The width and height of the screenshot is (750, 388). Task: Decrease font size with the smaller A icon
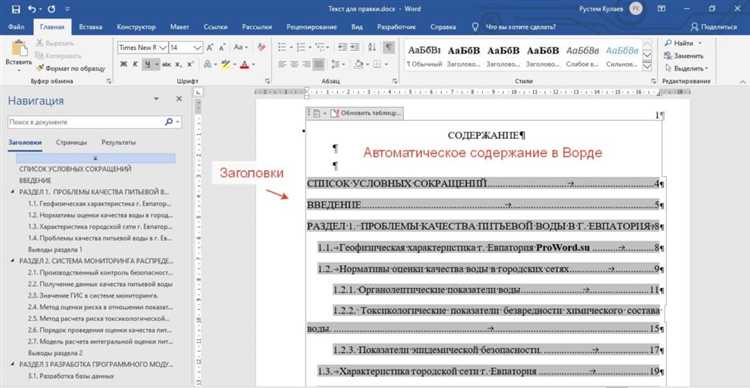[222, 48]
